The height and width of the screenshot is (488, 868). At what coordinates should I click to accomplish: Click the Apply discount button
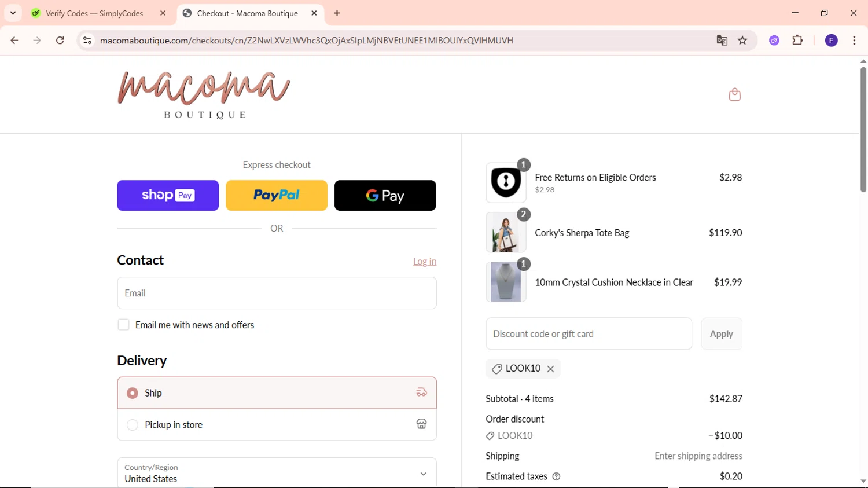(722, 334)
